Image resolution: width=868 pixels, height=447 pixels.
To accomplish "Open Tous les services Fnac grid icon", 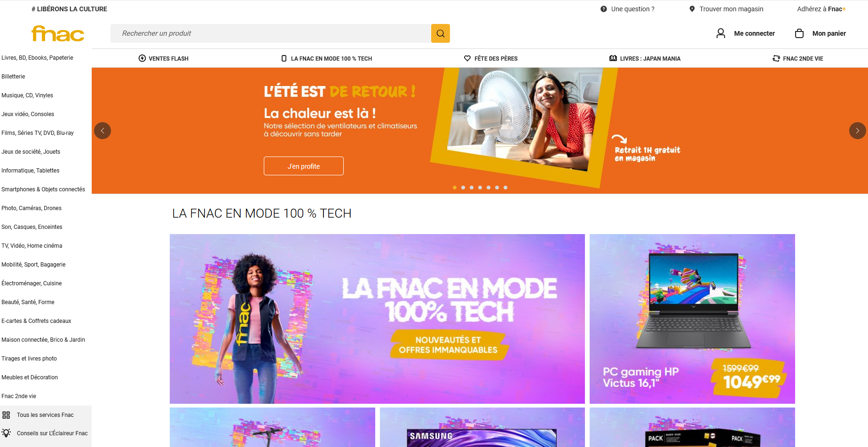I will pyautogui.click(x=6, y=415).
